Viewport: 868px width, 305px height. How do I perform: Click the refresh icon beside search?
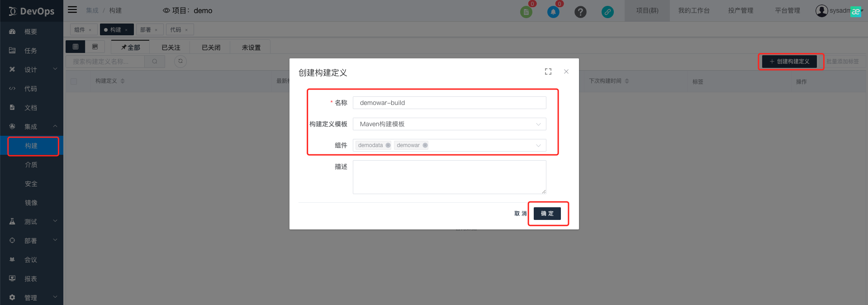180,61
